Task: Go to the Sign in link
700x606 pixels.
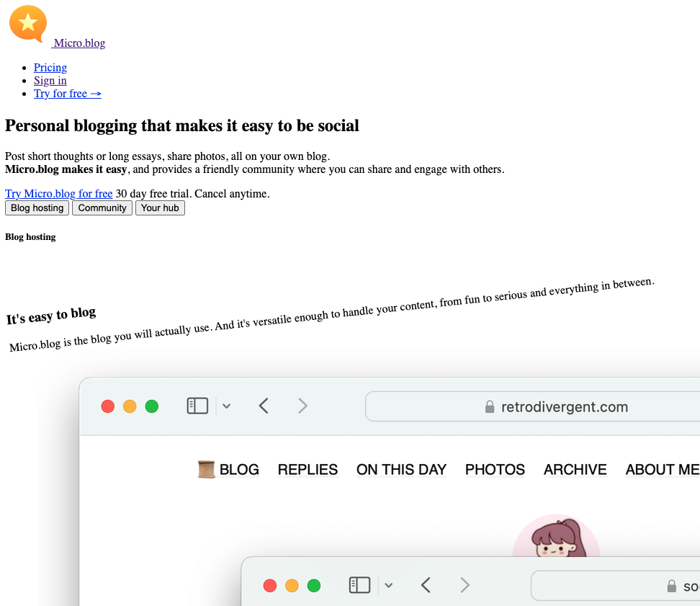Action: 50,81
